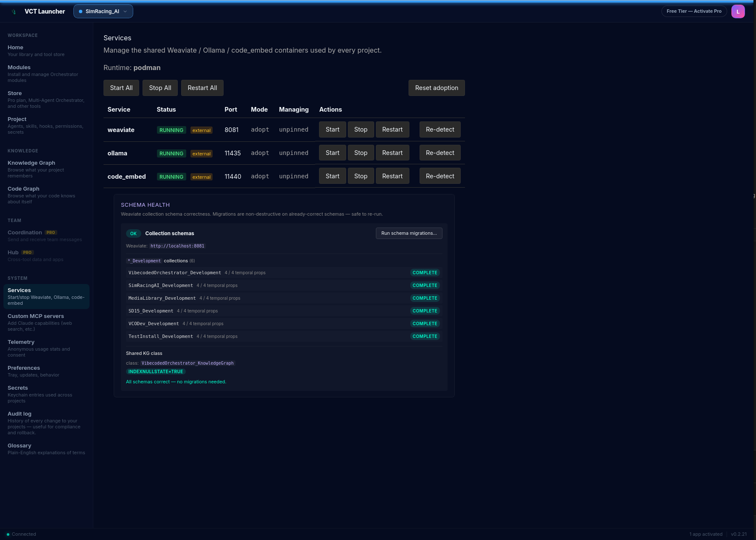Stop the code_embed service

click(361, 176)
